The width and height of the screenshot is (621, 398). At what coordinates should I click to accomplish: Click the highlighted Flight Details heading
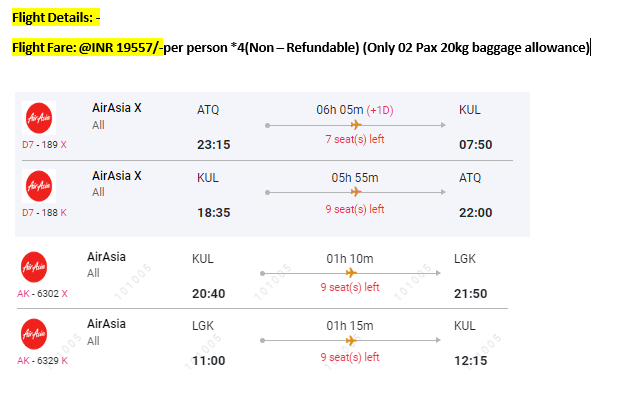click(56, 17)
